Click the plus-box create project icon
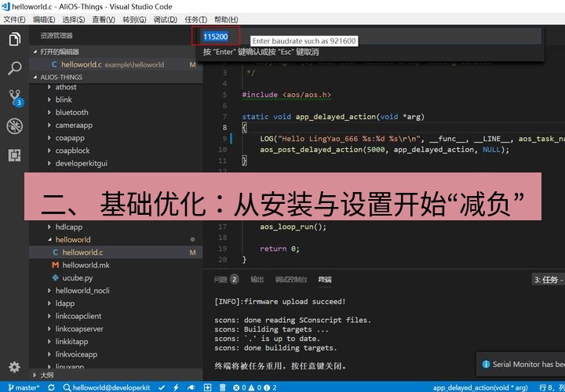The width and height of the screenshot is (565, 392). [x=207, y=387]
